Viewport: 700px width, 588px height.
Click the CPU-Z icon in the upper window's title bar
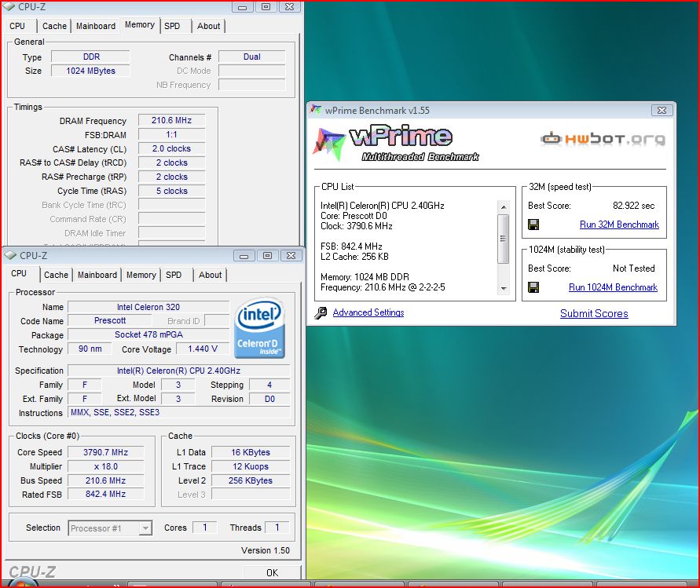(9, 7)
